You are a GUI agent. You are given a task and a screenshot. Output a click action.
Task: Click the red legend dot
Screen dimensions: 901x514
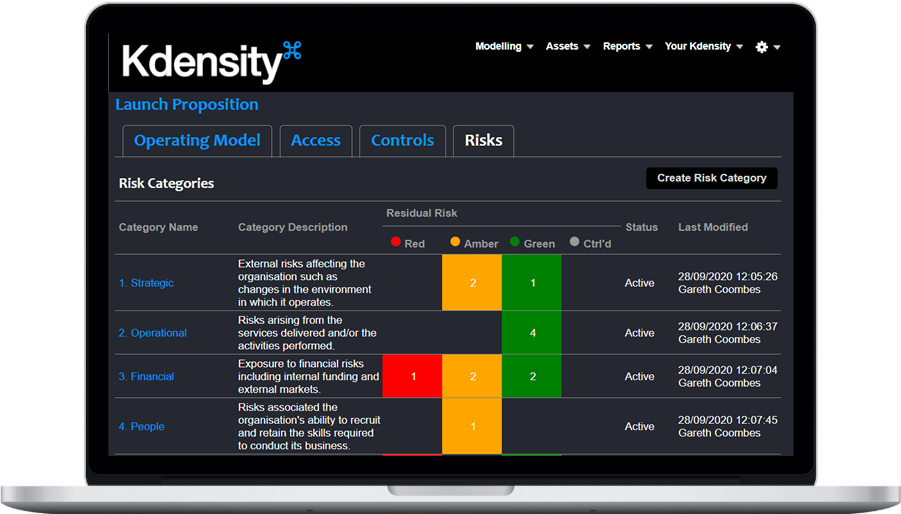[395, 242]
